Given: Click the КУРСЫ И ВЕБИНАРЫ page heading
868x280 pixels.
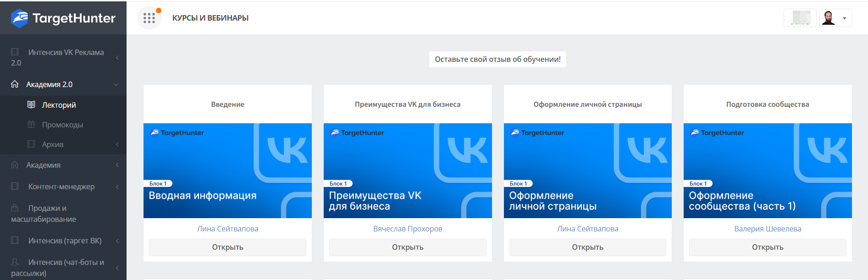Looking at the screenshot, I should [x=210, y=18].
